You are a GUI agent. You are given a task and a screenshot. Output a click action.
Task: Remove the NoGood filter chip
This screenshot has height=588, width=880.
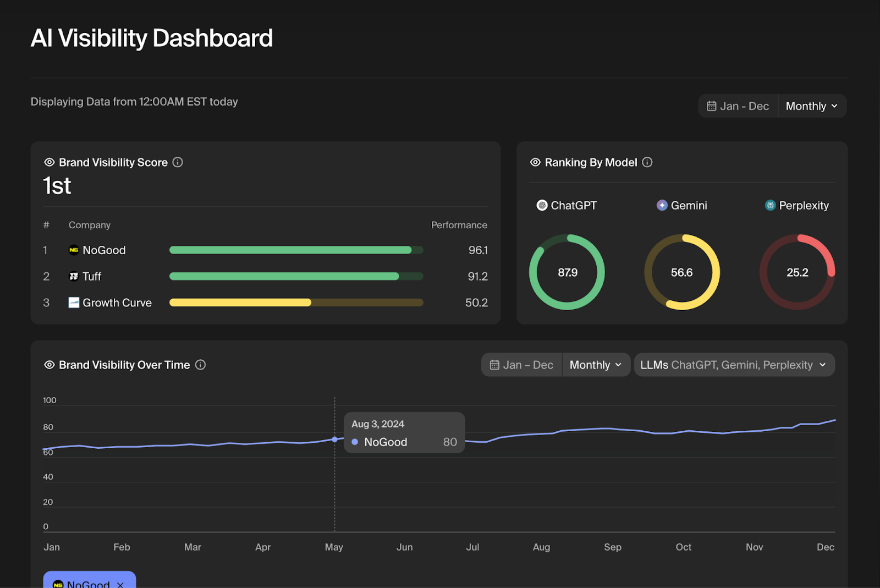(121, 585)
